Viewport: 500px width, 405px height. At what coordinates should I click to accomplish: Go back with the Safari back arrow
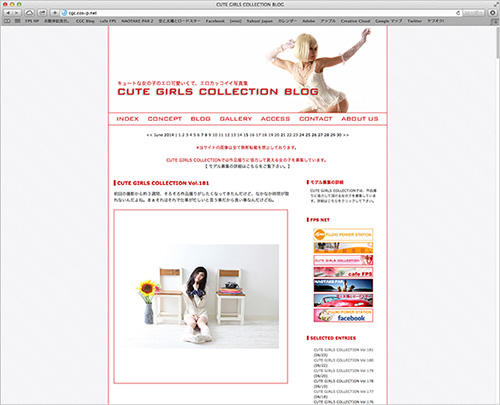click(8, 13)
